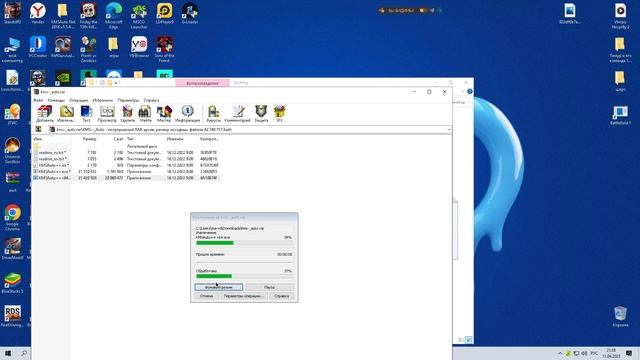
Task: Click the Обработано total progress bar
Action: (244, 276)
